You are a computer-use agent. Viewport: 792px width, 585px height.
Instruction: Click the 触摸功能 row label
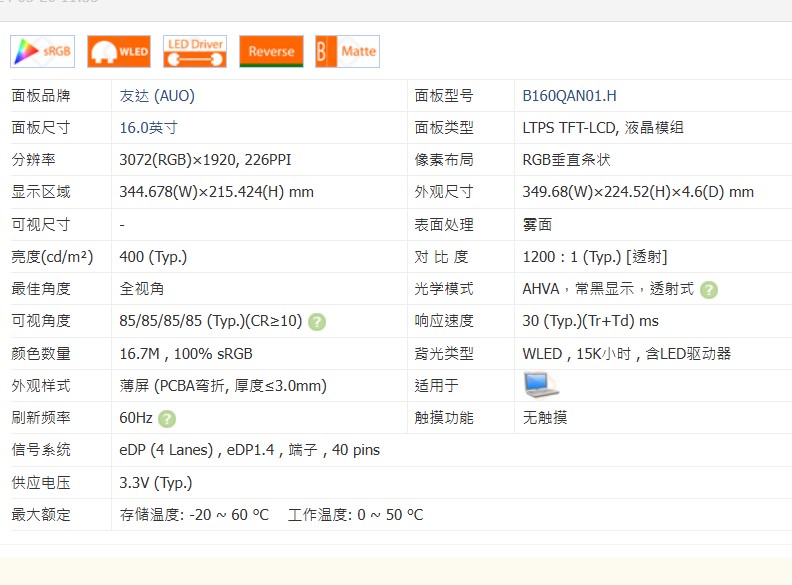tap(443, 418)
